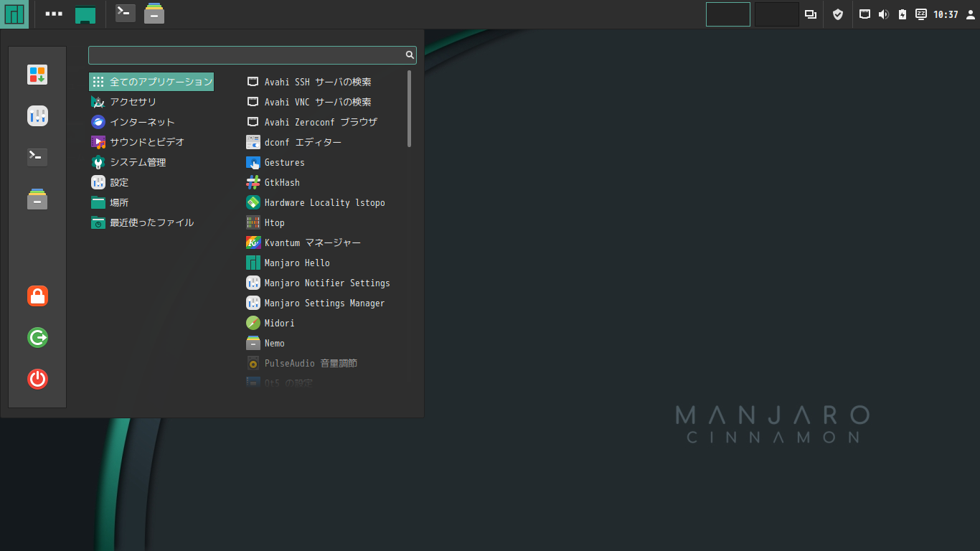Launch the terminal from the top panel

126,13
